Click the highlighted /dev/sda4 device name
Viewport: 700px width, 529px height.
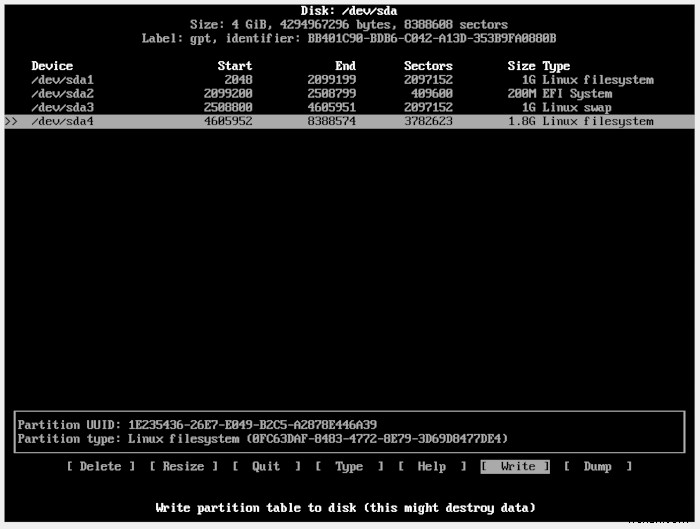tap(62, 121)
